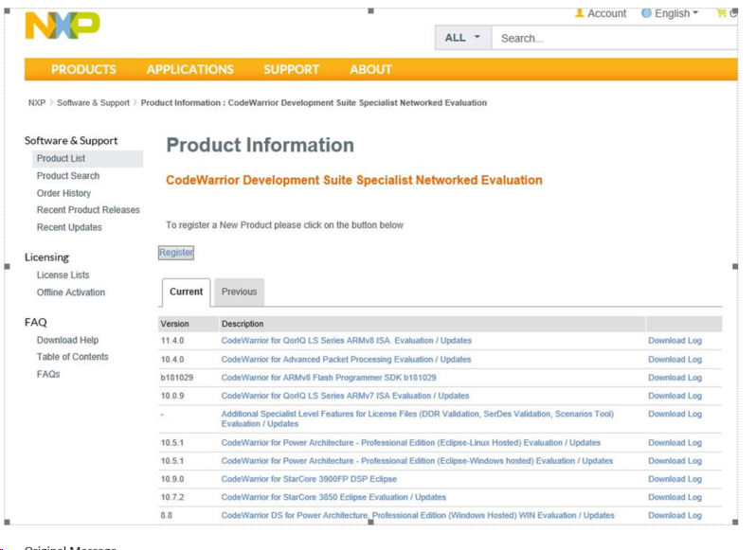The height and width of the screenshot is (550, 756).
Task: Open CodeWarrior for QorIQ LS ARMv8 ISA link
Action: click(x=346, y=341)
